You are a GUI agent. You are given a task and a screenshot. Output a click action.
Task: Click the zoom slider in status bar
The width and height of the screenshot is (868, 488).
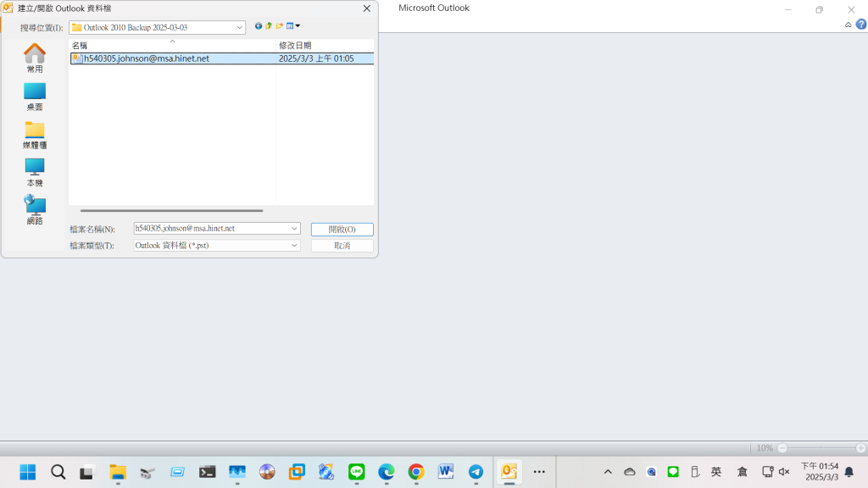(x=821, y=447)
